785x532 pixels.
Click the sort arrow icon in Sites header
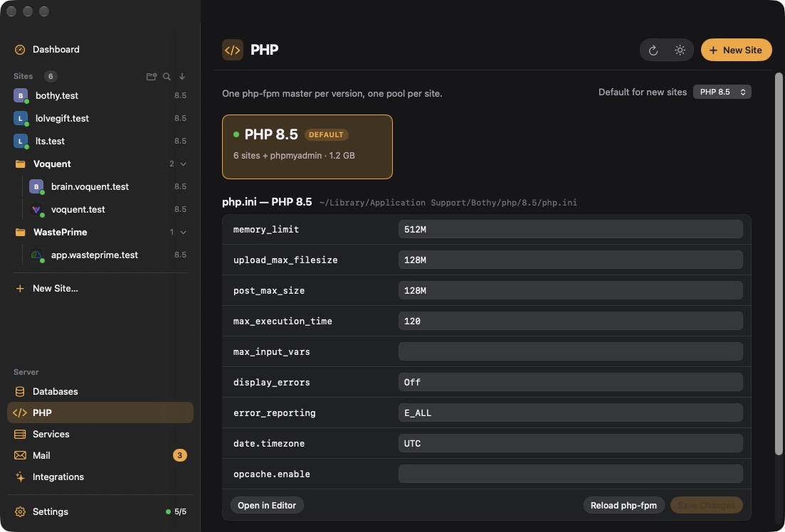point(182,77)
